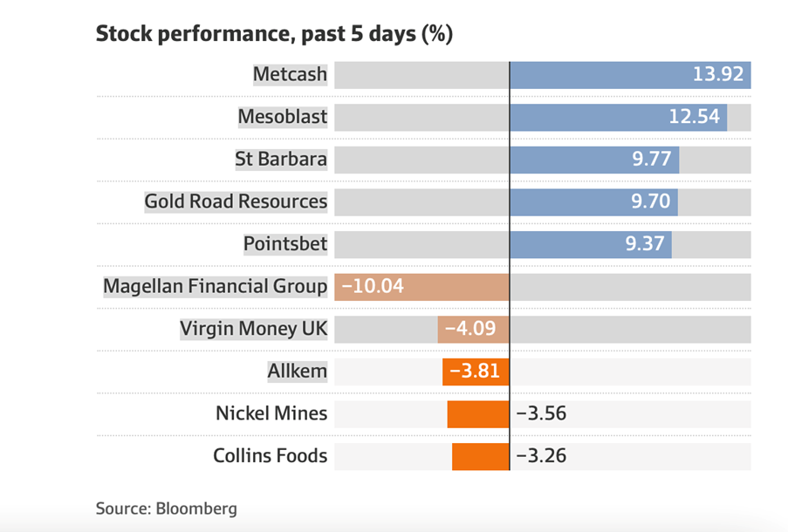The image size is (788, 532).
Task: Click the Virgin Money UK label
Action: pos(253,329)
